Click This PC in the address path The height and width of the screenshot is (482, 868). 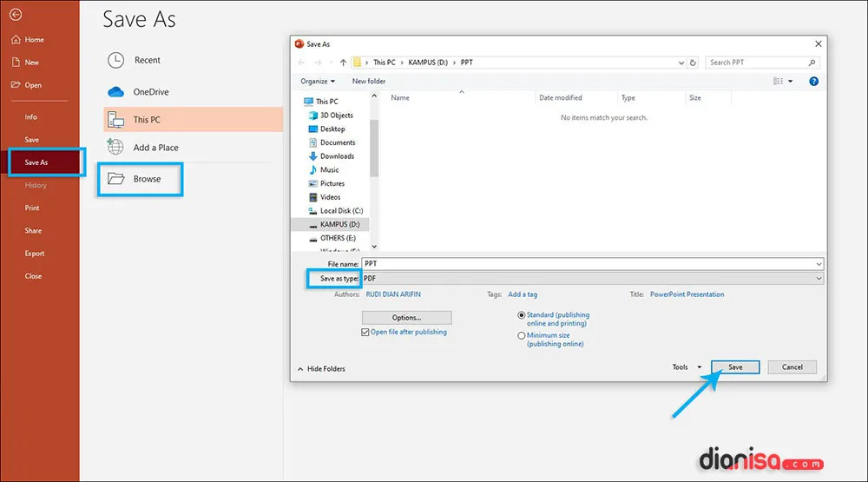coord(385,63)
